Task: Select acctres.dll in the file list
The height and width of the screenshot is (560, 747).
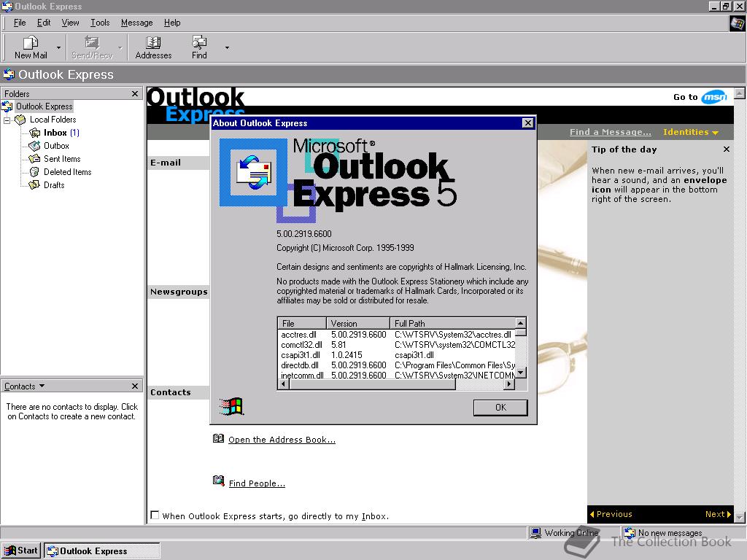Action: coord(298,335)
